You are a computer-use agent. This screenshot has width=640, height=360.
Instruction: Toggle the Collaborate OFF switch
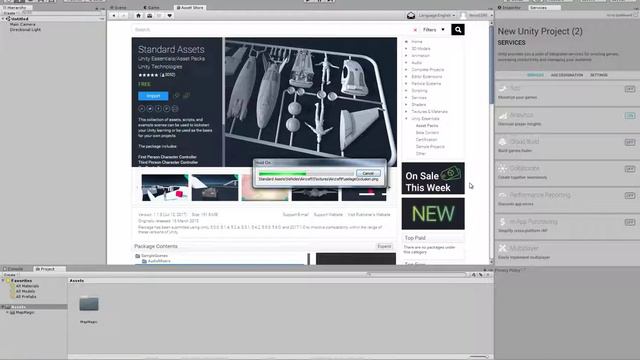click(x=630, y=169)
